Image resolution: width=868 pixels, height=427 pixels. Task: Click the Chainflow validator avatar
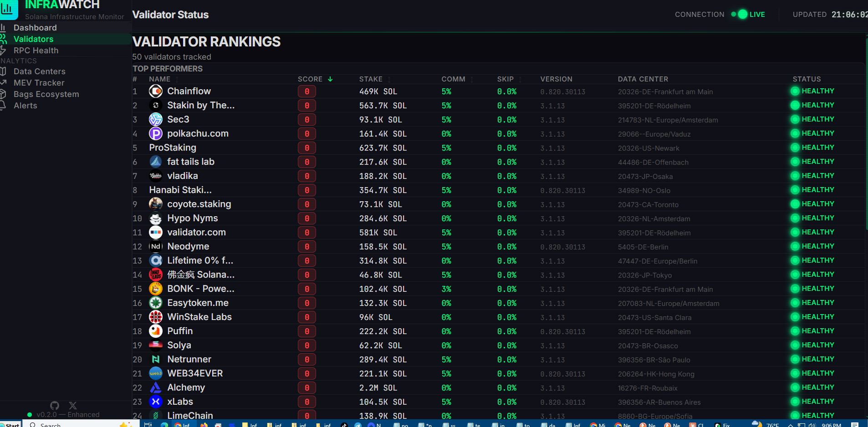[156, 91]
